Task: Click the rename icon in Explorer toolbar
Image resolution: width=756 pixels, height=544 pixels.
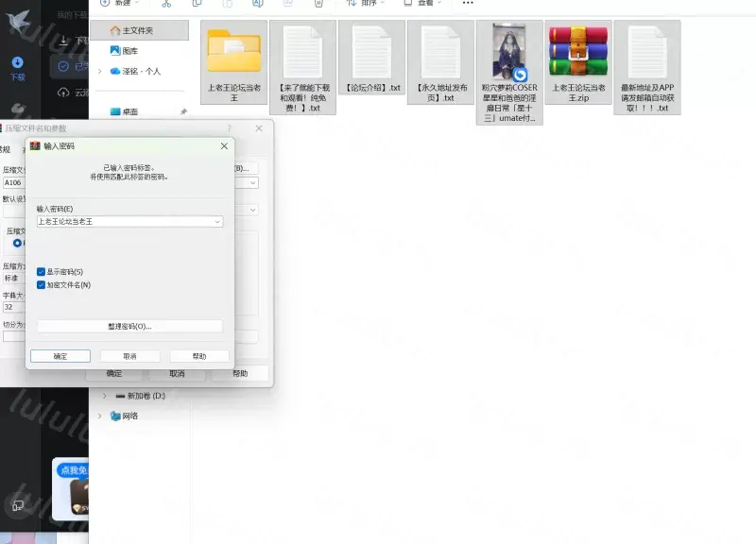Action: 257,4
